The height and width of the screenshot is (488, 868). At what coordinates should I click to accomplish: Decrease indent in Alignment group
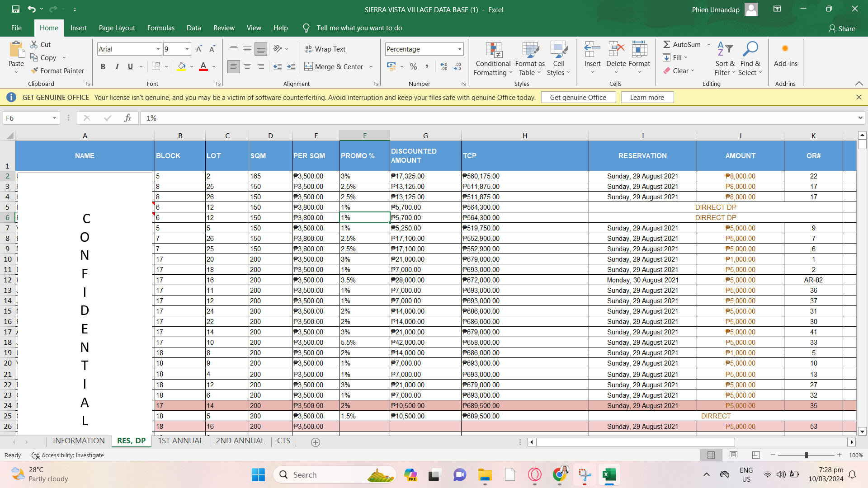point(278,66)
